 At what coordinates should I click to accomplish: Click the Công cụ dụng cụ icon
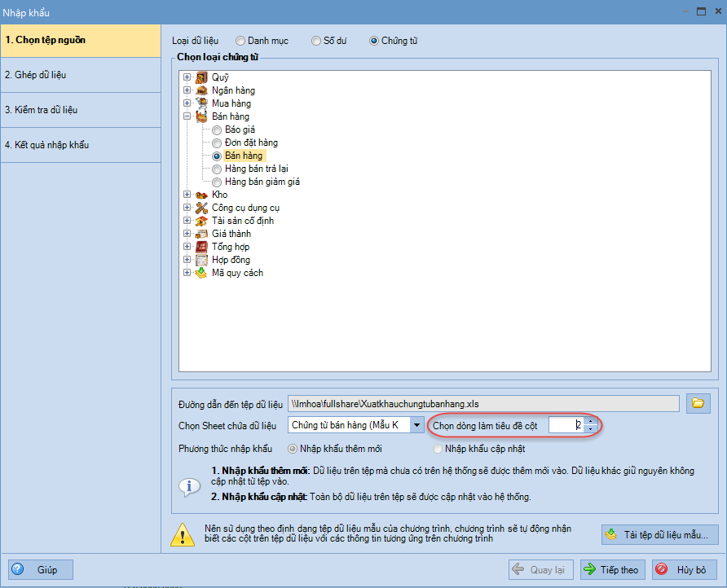pos(201,208)
